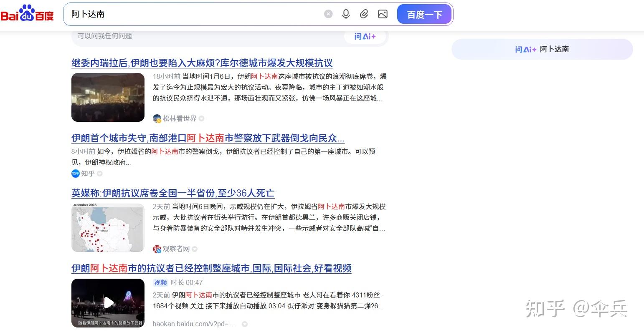Expand the options arrow beside haokan.baidu.com
The image size is (644, 335).
[245, 324]
